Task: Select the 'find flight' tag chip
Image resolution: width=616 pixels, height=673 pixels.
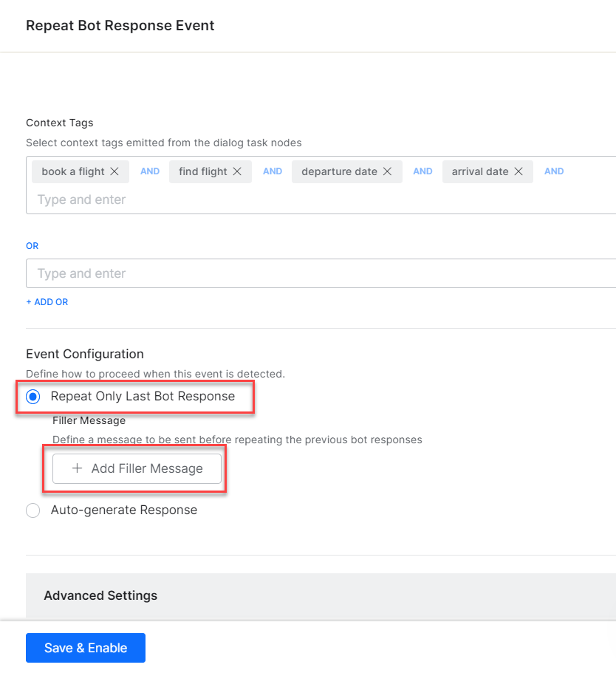Action: coord(203,171)
